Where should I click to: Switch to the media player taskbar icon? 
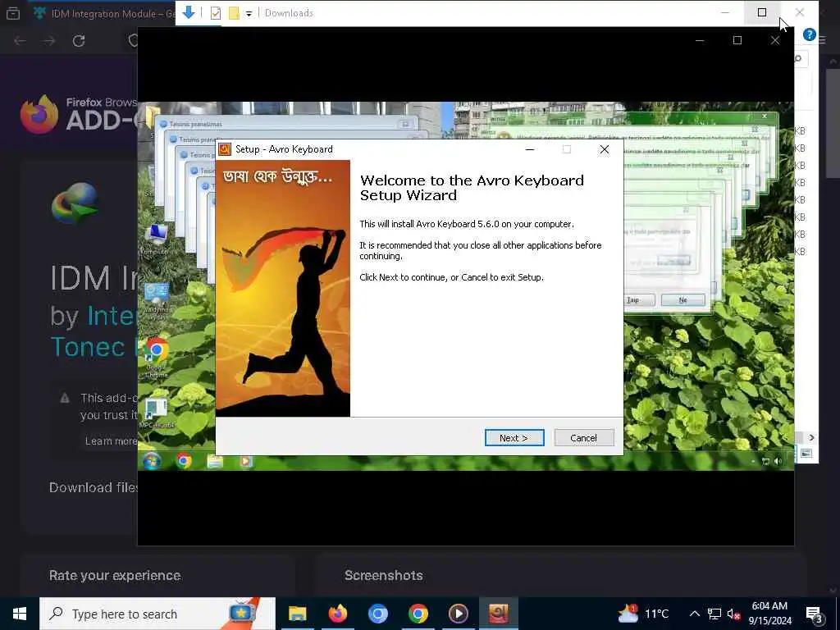pyautogui.click(x=458, y=614)
